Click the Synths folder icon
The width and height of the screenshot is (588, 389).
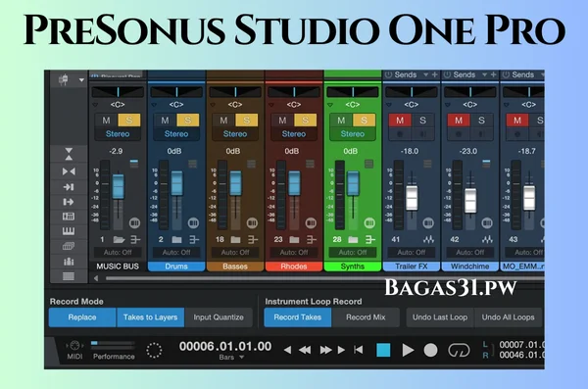tap(353, 239)
